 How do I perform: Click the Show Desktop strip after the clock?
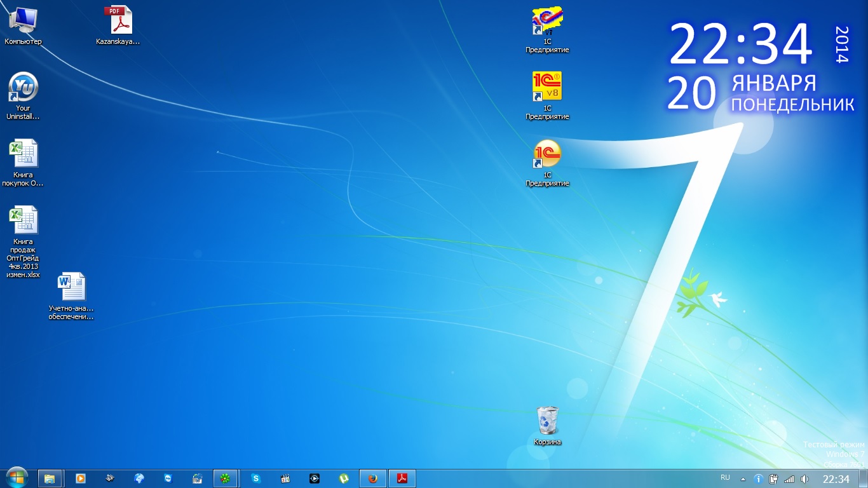pos(863,479)
